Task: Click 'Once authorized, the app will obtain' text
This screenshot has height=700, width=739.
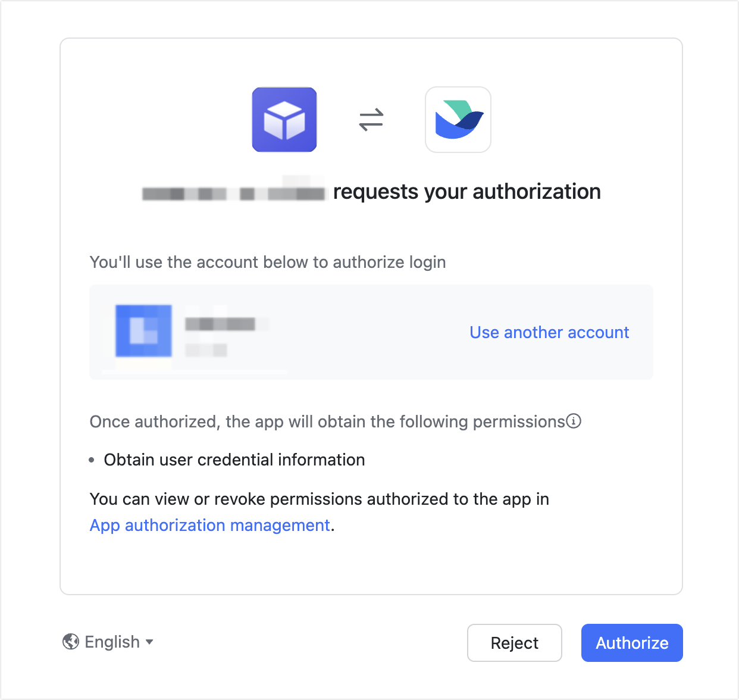Action: 327,421
